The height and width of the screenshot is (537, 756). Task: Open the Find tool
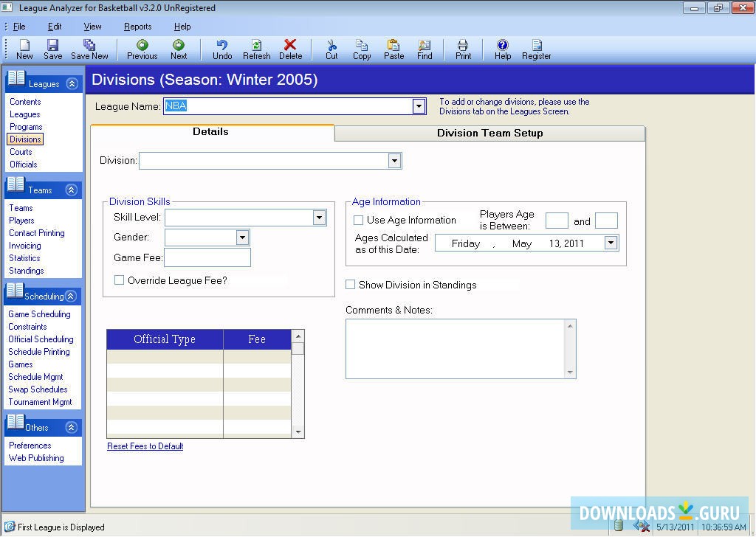tap(425, 45)
